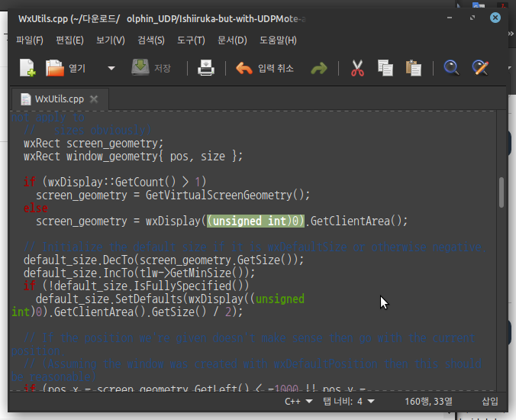Open the 보기(V) menu
516x420 pixels.
point(110,40)
